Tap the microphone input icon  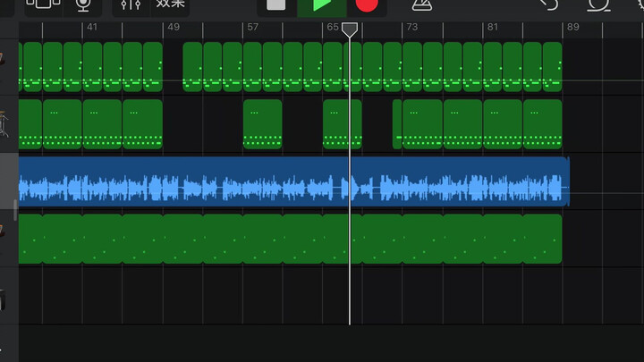(x=83, y=6)
